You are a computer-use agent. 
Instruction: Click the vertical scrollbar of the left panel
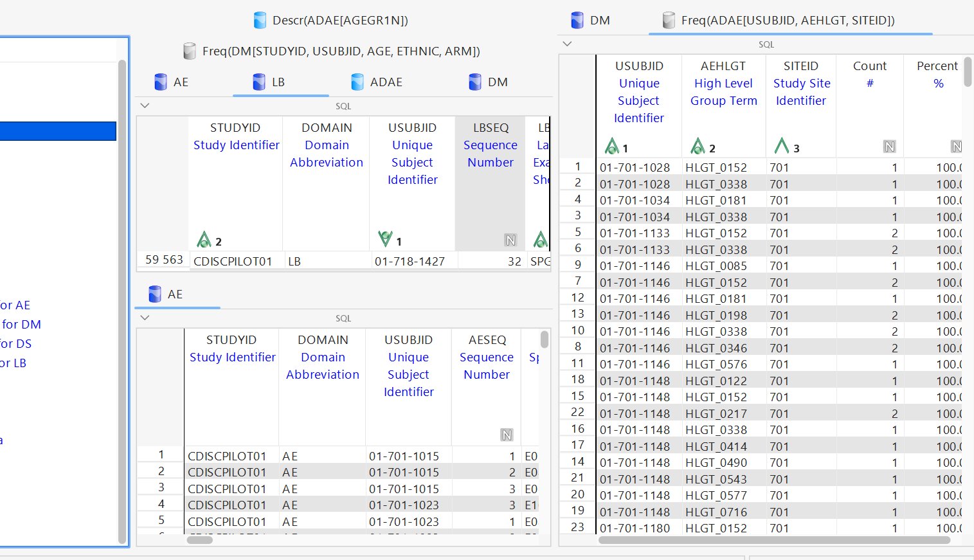pyautogui.click(x=123, y=302)
